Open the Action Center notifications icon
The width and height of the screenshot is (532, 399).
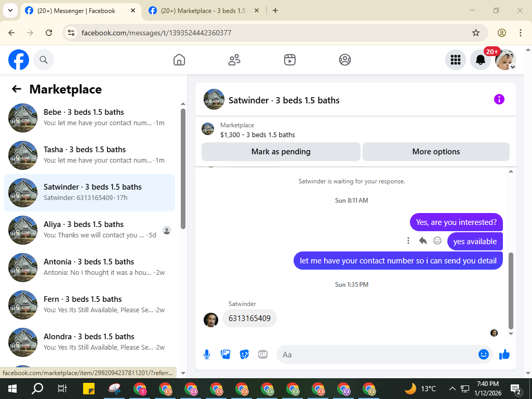(x=516, y=389)
